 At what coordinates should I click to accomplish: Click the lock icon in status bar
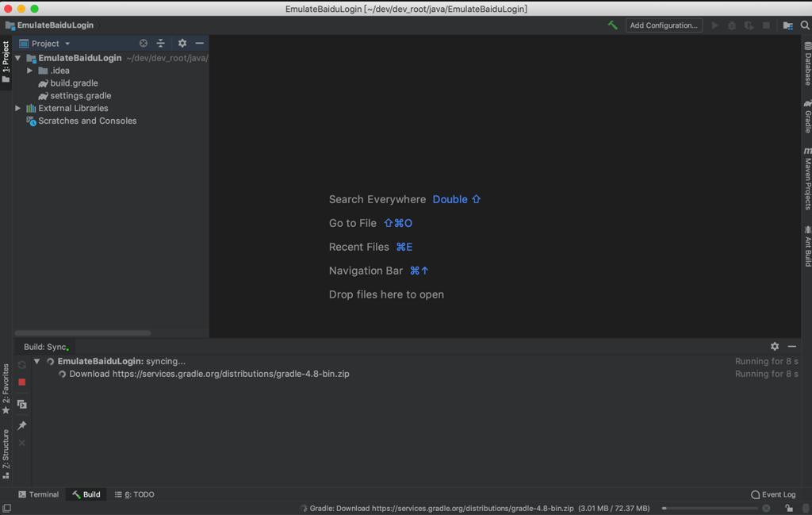tap(789, 509)
